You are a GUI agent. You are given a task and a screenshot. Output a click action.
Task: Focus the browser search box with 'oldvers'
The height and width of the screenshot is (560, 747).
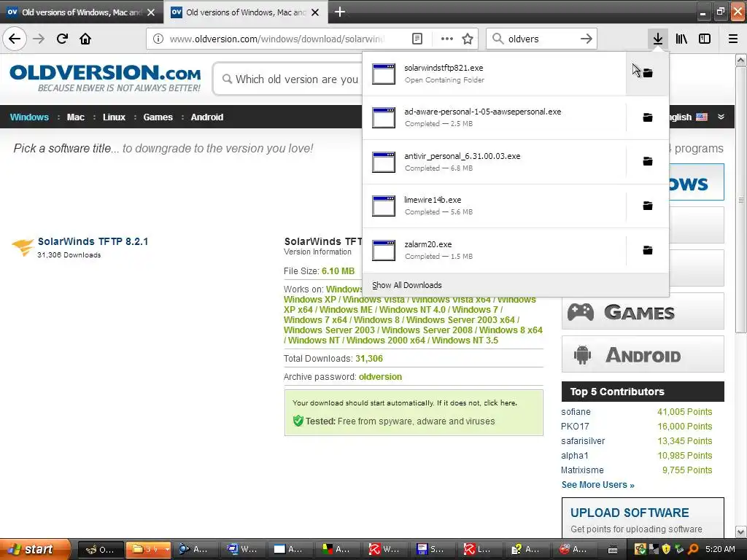541,39
